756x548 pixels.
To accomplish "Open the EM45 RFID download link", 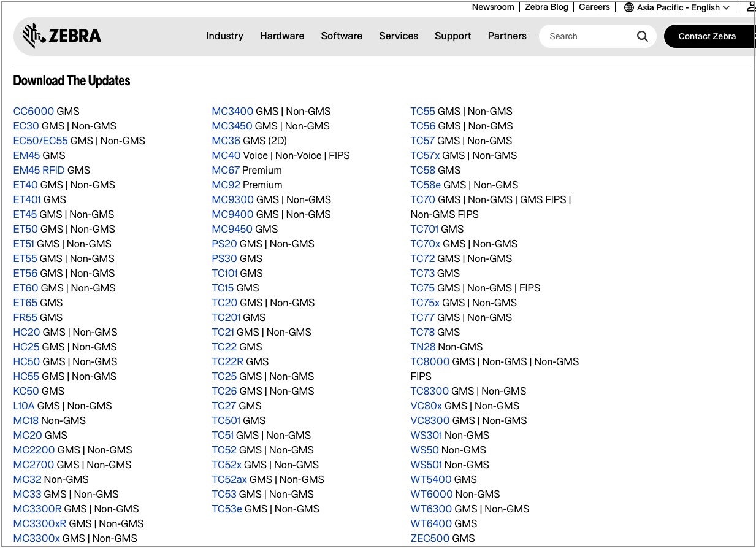I will pyautogui.click(x=39, y=170).
